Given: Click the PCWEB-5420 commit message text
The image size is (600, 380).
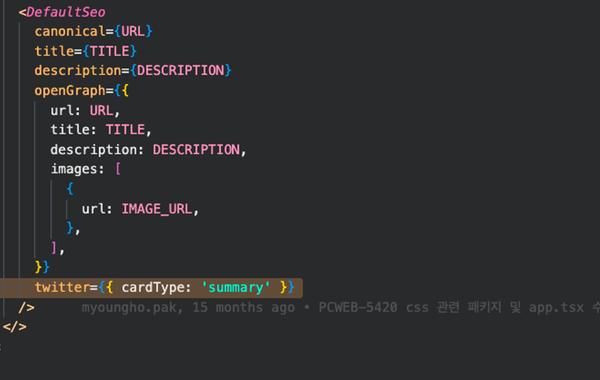Looking at the screenshot, I should 459,307.
